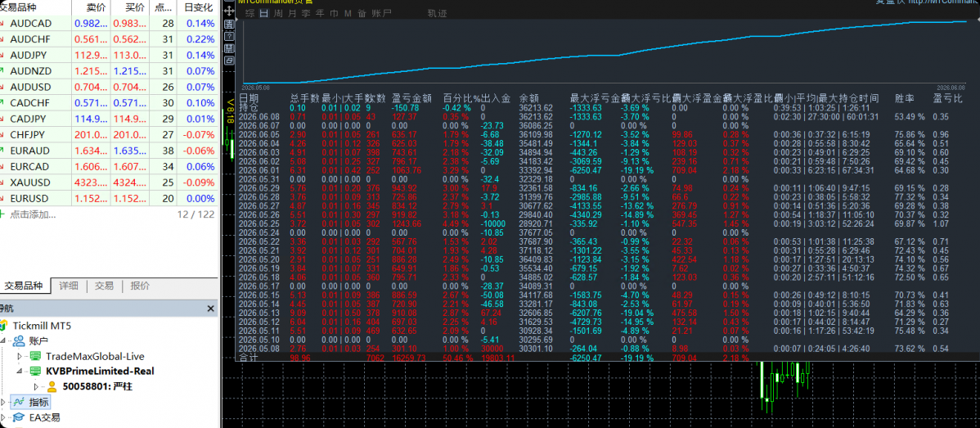Select the AUDCHF symbol row
This screenshot has height=428, width=980.
point(109,39)
